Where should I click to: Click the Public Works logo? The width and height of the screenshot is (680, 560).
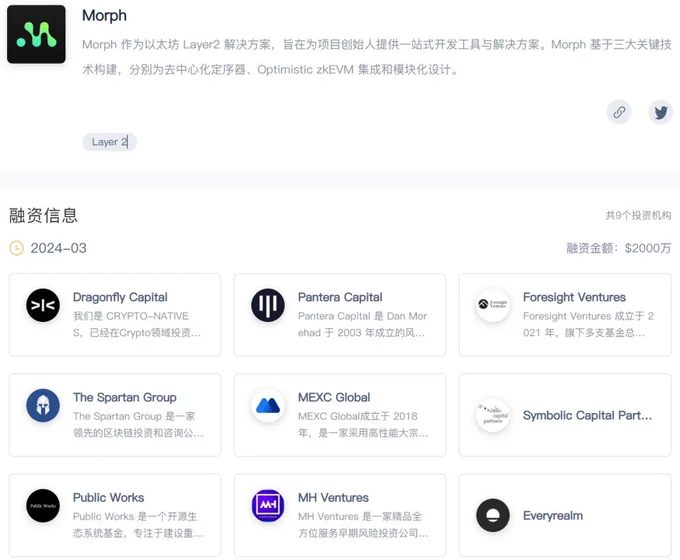[x=43, y=506]
